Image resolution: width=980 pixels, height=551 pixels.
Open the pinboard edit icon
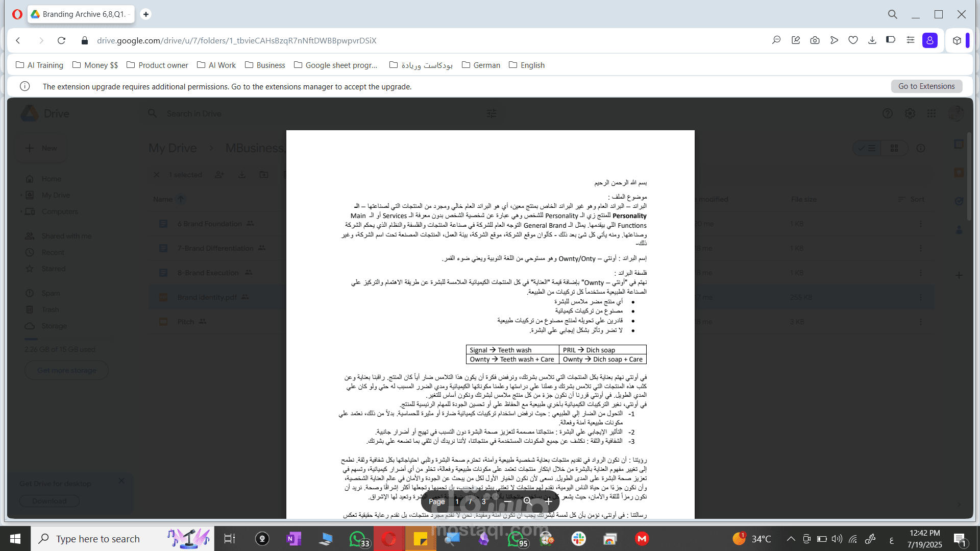pos(796,40)
